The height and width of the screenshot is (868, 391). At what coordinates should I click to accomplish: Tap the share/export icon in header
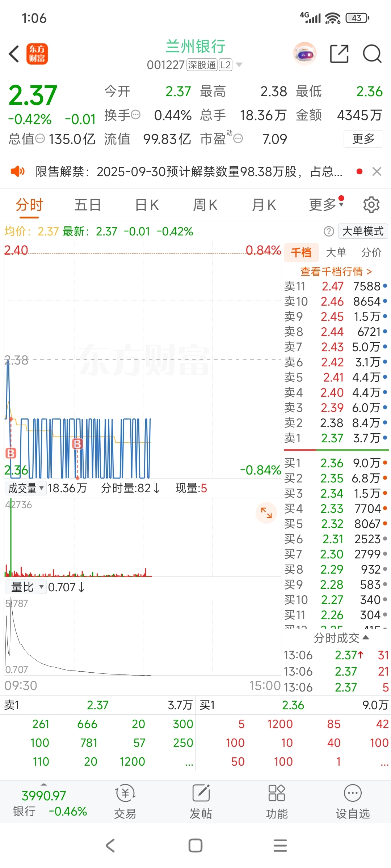point(339,54)
